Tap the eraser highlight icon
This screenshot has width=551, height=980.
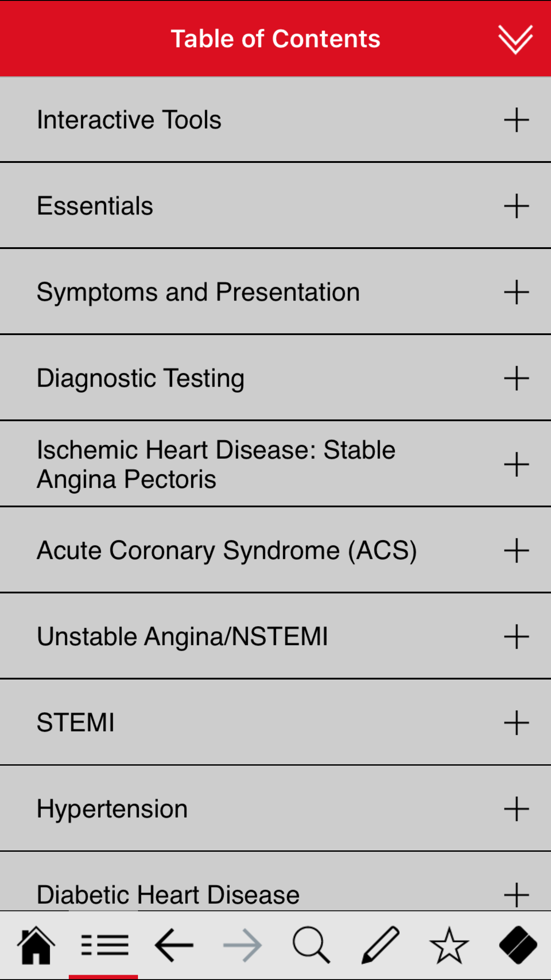tap(518, 945)
